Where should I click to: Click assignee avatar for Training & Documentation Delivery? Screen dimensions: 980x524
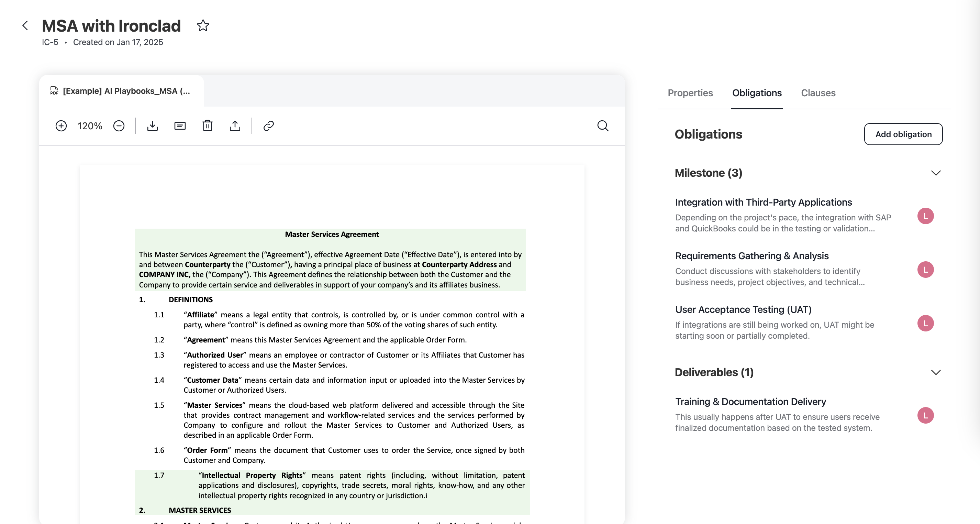(925, 416)
